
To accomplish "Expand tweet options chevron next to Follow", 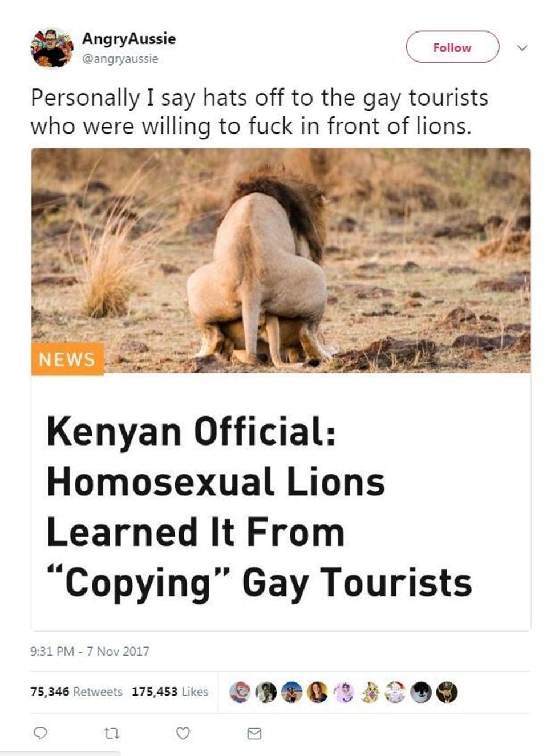I will [522, 48].
